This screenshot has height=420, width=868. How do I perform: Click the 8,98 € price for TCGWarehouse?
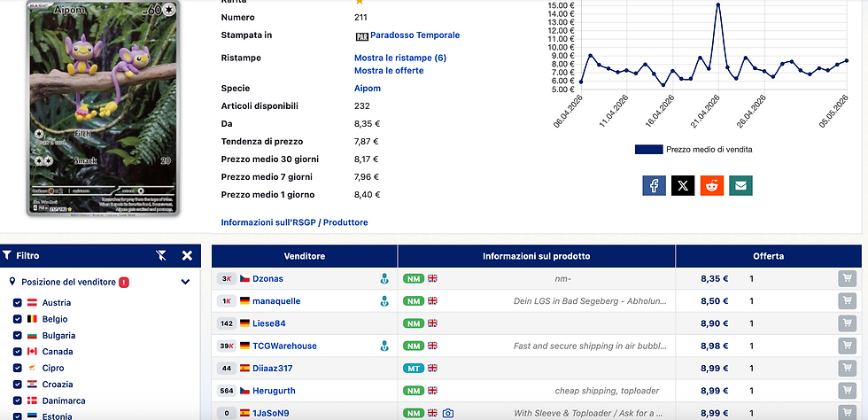pos(714,346)
